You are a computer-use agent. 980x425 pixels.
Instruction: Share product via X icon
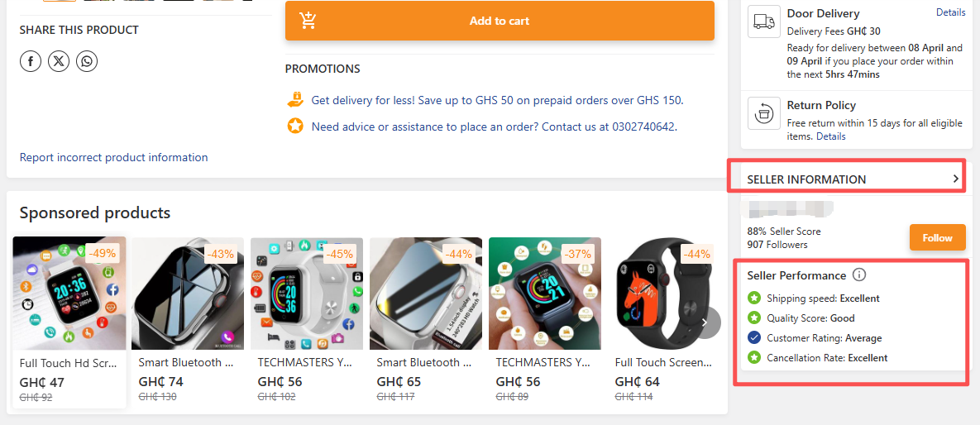(x=59, y=61)
